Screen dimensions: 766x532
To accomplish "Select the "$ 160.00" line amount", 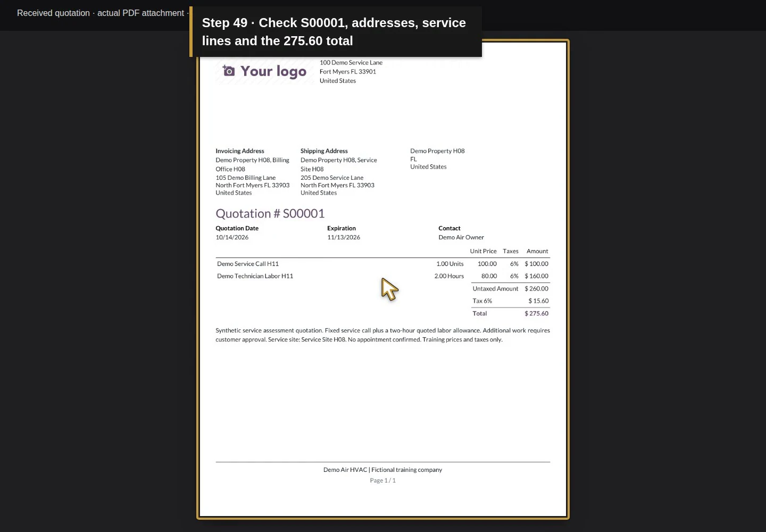I will (537, 276).
